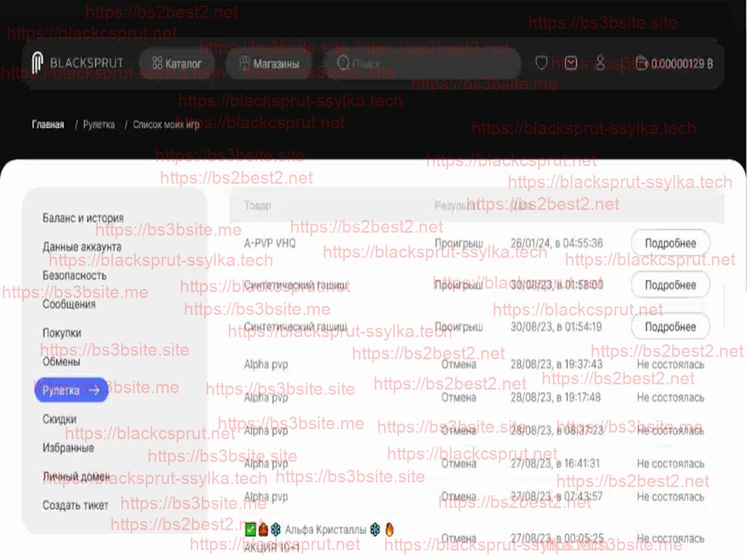Click Список моих игр breadcrumb
Screen dimensions: 747x560
point(166,124)
